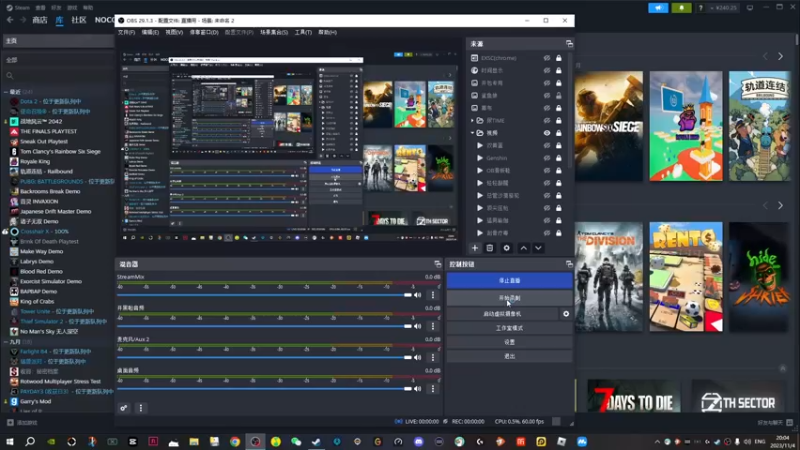Screen dimensions: 800x450
Task: Toggle lock on the TIME folder group
Action: 559,120
